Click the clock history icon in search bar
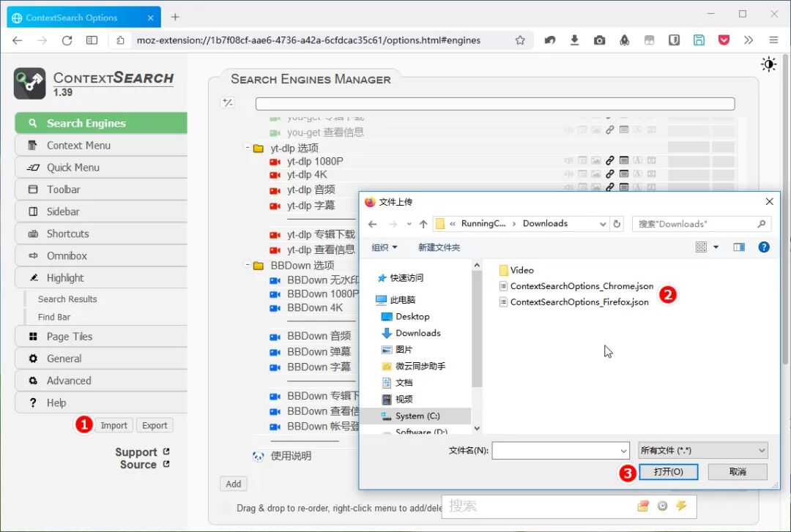This screenshot has height=532, width=791. pyautogui.click(x=662, y=506)
